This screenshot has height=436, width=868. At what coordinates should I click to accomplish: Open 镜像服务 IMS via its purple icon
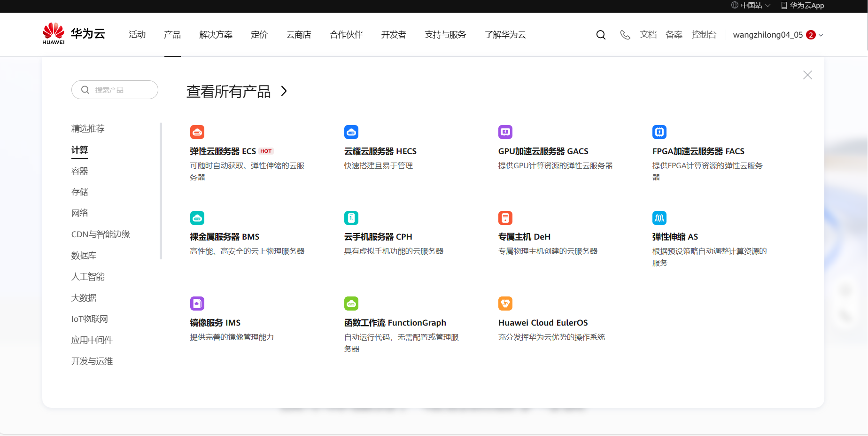click(x=197, y=304)
